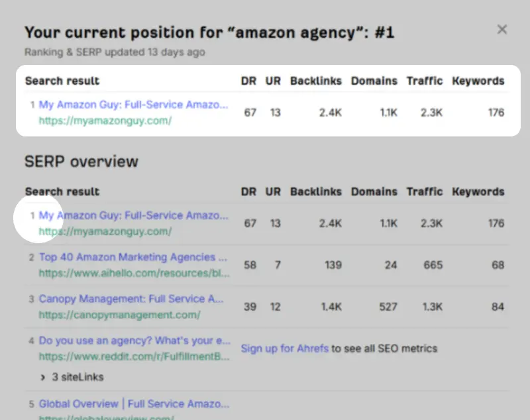Expand the 3 siteLinks disclosure arrow

coord(44,377)
